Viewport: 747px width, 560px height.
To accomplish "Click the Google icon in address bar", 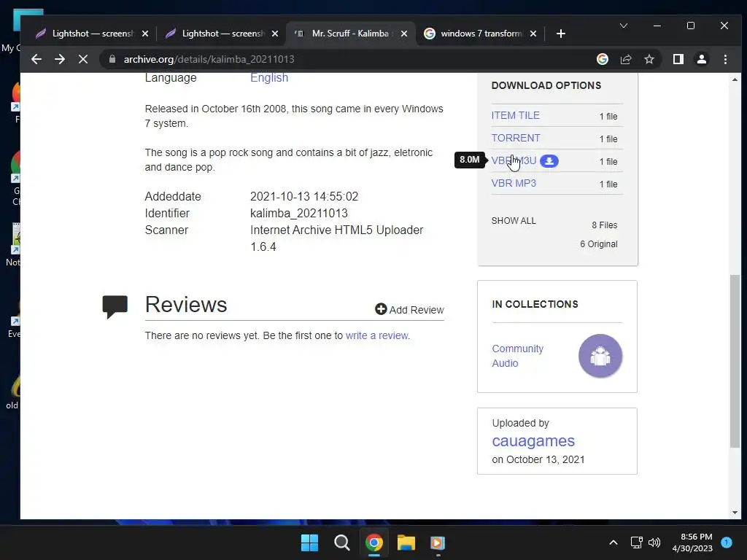I will [602, 59].
